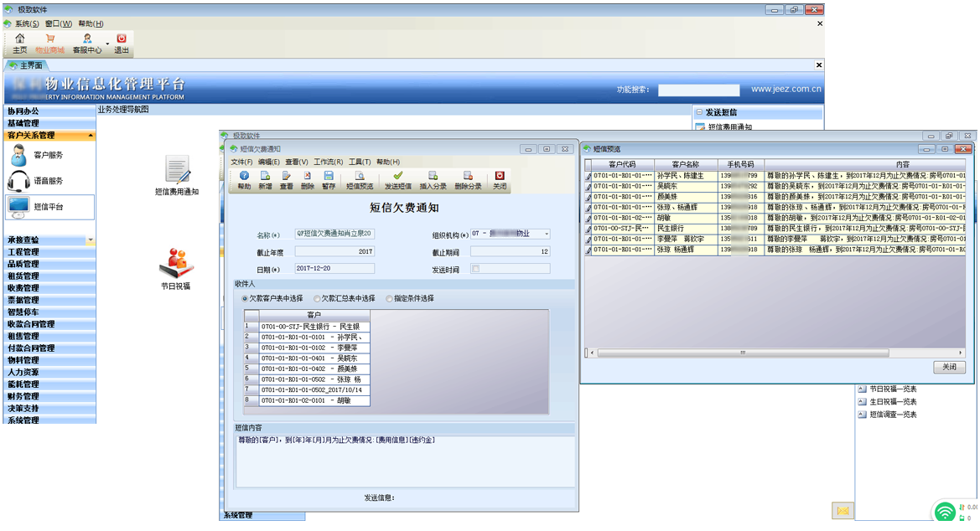Select the 欠款汇总表中选择 radio option
Image resolution: width=980 pixels, height=531 pixels.
317,299
